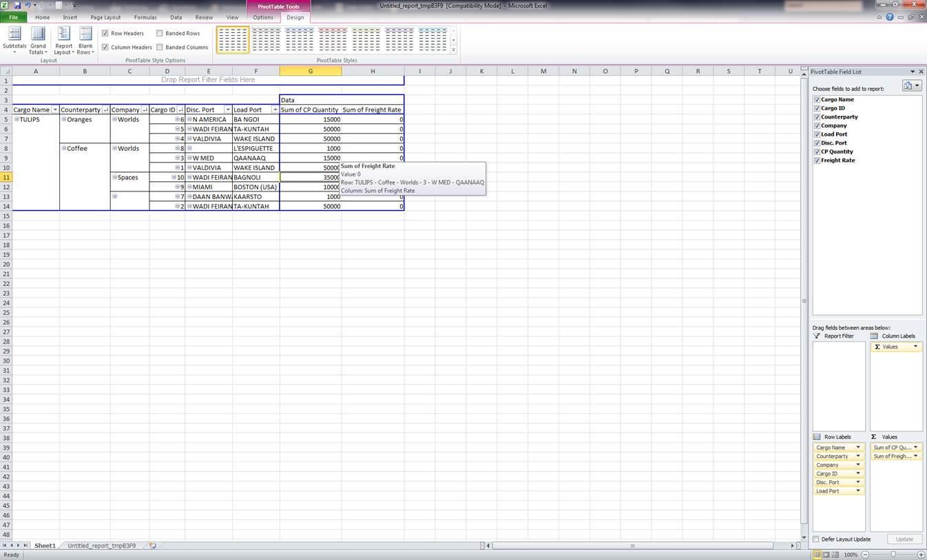Image resolution: width=927 pixels, height=560 pixels.
Task: Open the Subtotals layout menu
Action: (x=14, y=41)
